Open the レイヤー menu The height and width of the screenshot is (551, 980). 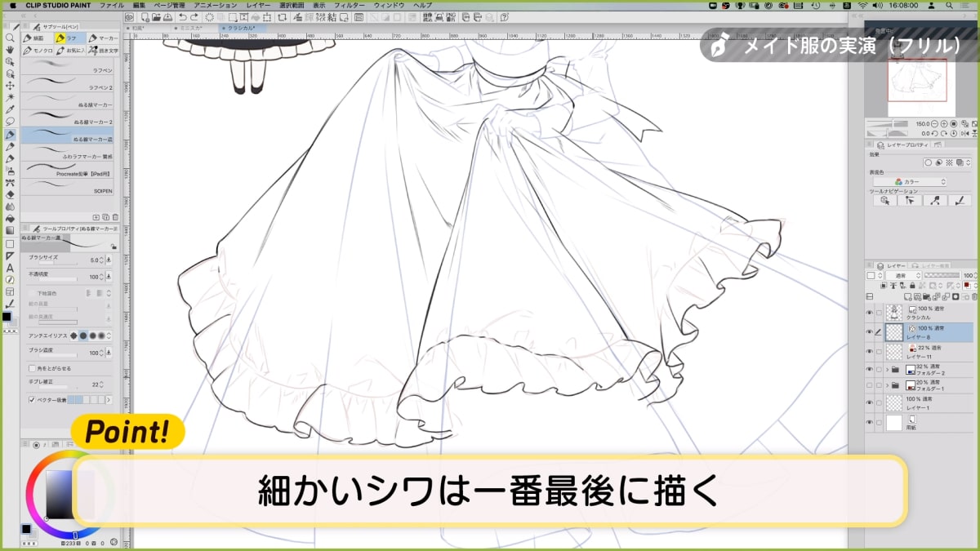coord(258,5)
